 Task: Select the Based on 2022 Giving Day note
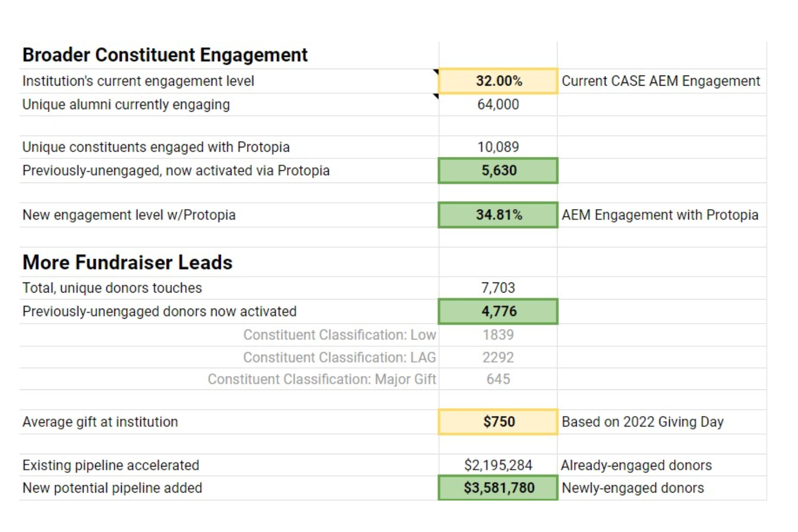pos(643,422)
